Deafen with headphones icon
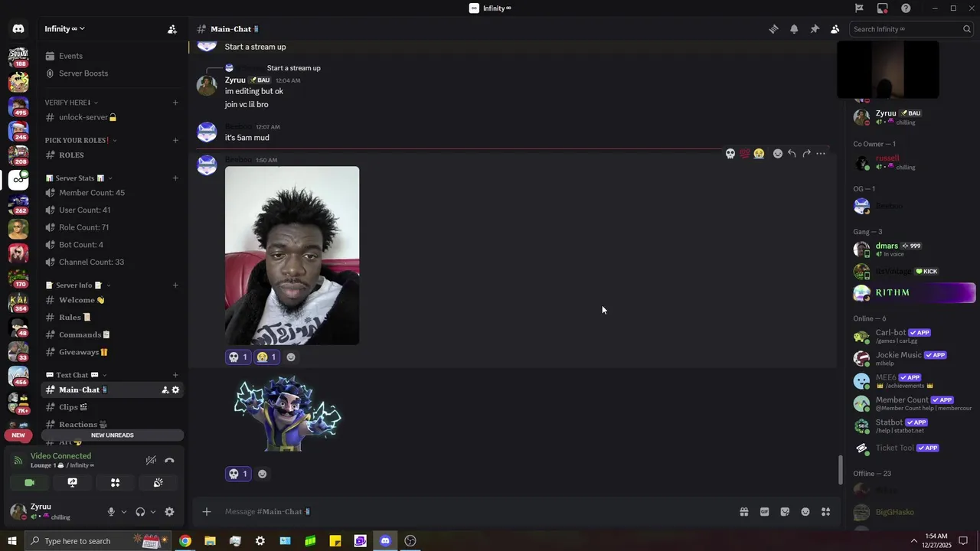This screenshot has height=551, width=980. 140,512
